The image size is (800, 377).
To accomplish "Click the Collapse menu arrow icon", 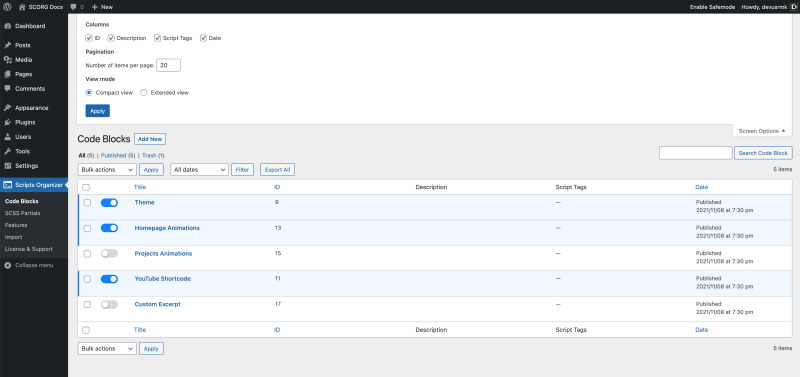I will pos(8,265).
